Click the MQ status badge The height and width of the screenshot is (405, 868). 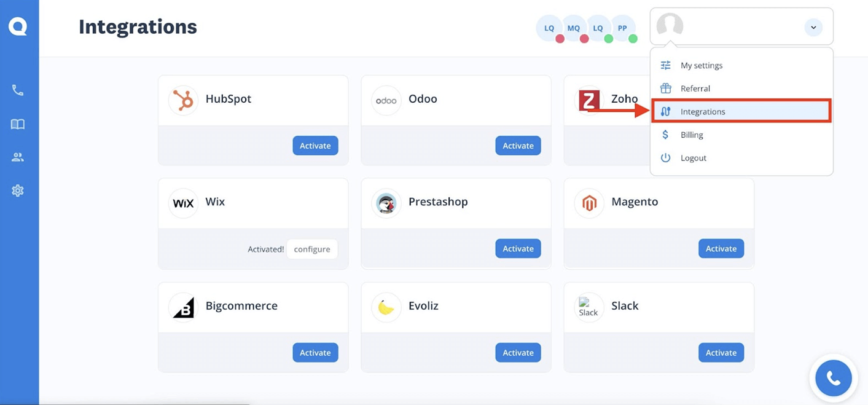(573, 28)
